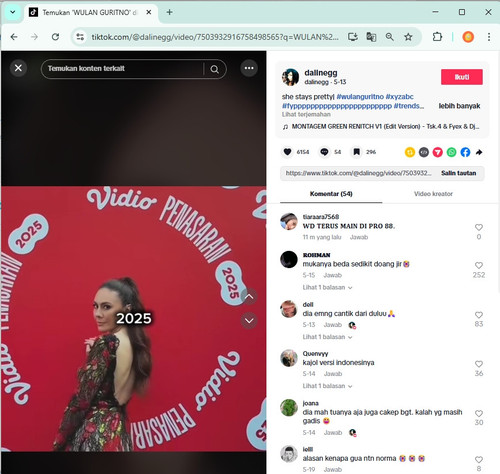Screen dimensions: 500x474
Task: Click Lihat terjemahan link
Action: (x=306, y=114)
